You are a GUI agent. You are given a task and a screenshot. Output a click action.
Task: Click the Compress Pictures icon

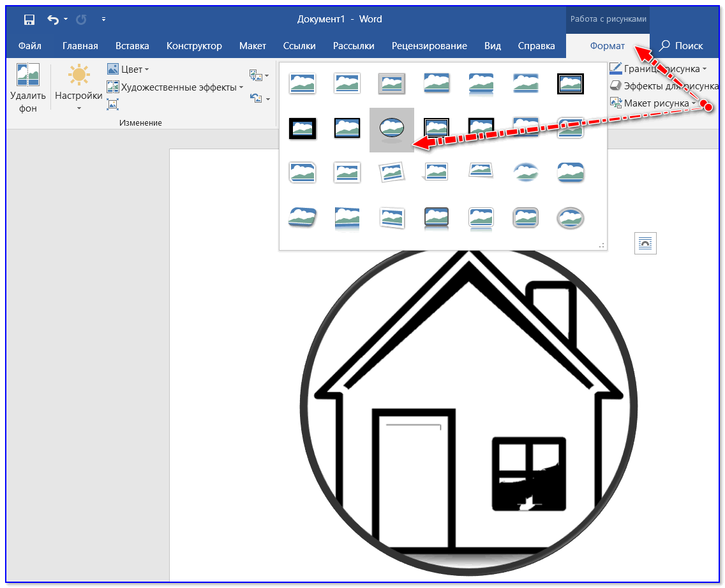112,104
